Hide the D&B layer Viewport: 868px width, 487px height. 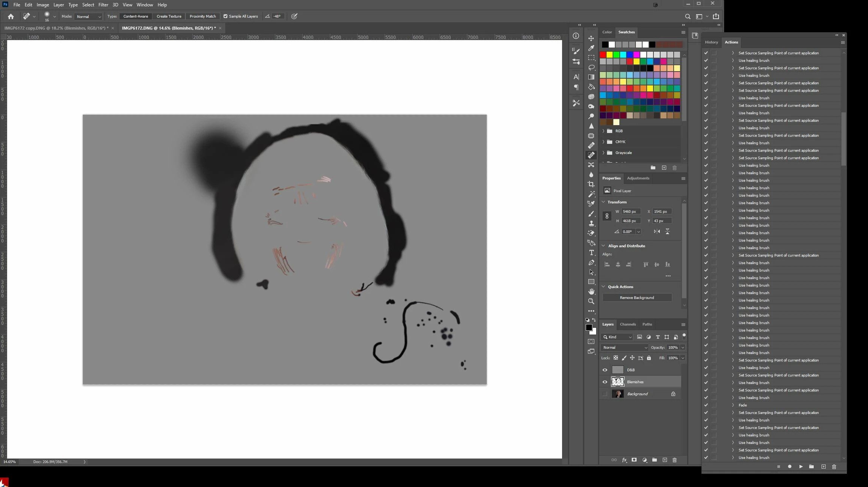coord(605,370)
